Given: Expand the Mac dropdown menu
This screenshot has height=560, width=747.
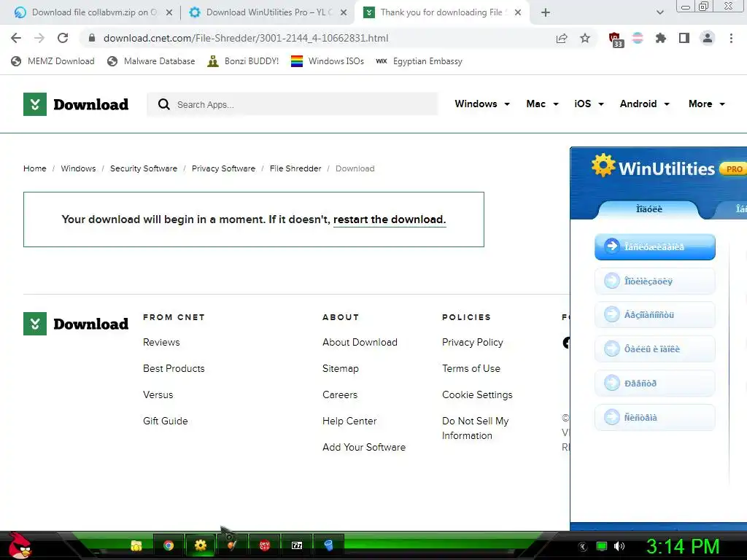Looking at the screenshot, I should (542, 104).
